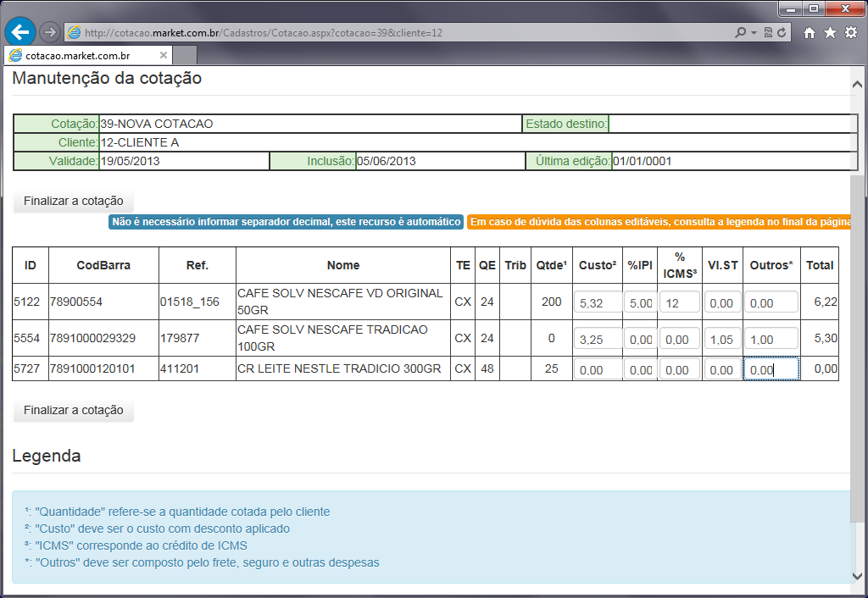This screenshot has height=598, width=868.
Task: Edit Vl.ST field of item 5122
Action: [x=722, y=302]
